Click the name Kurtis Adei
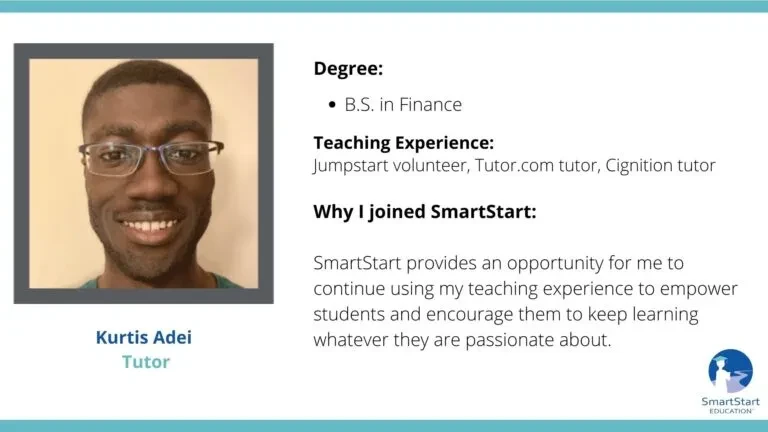Screen dimensions: 768x432 coord(144,337)
